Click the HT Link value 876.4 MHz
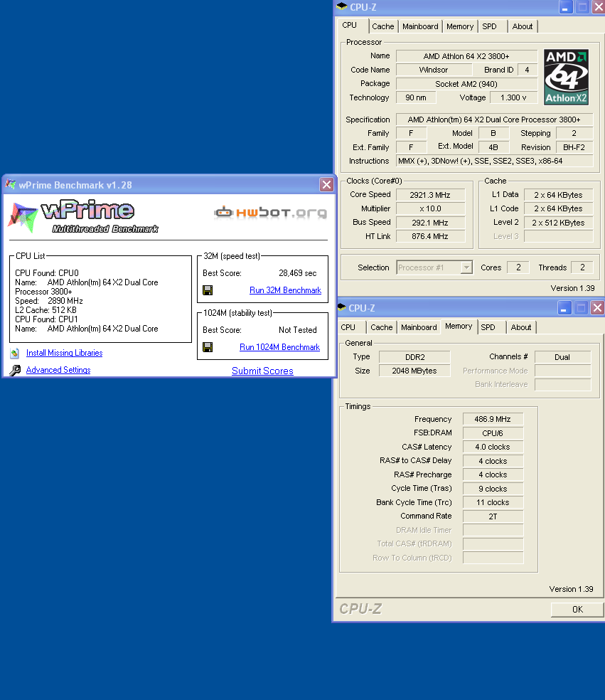This screenshot has width=605, height=700. pyautogui.click(x=430, y=236)
